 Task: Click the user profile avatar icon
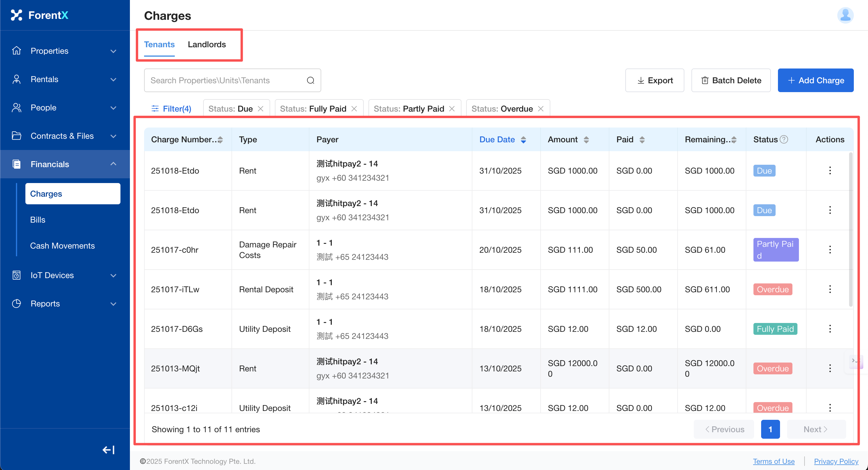coord(845,15)
